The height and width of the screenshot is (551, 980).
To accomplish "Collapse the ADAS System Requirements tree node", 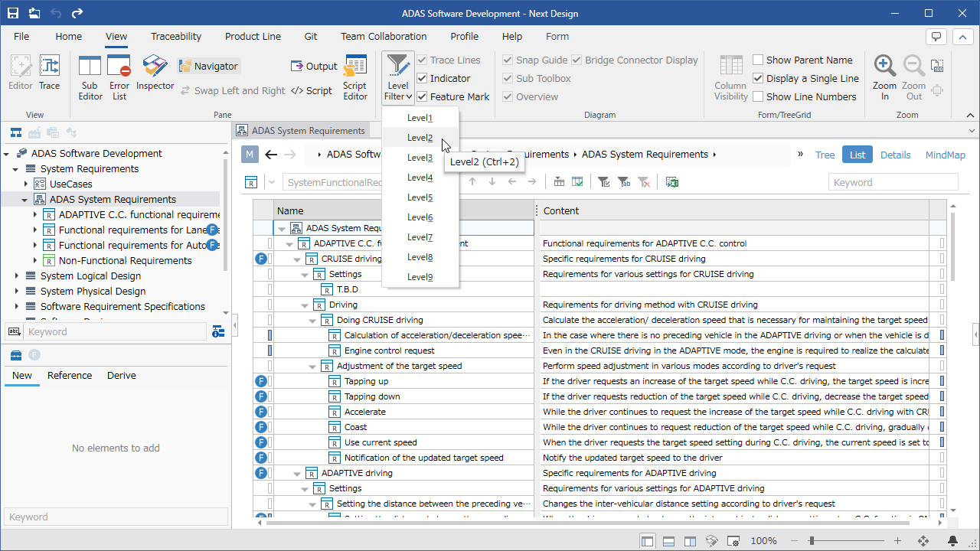I will click(24, 199).
